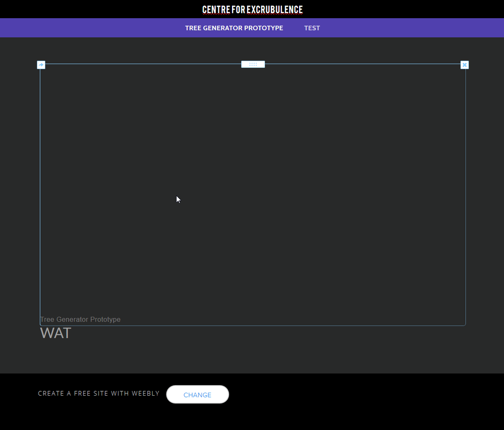Open the Tree Generator Prototype nav tab
The width and height of the screenshot is (504, 430).
click(234, 28)
